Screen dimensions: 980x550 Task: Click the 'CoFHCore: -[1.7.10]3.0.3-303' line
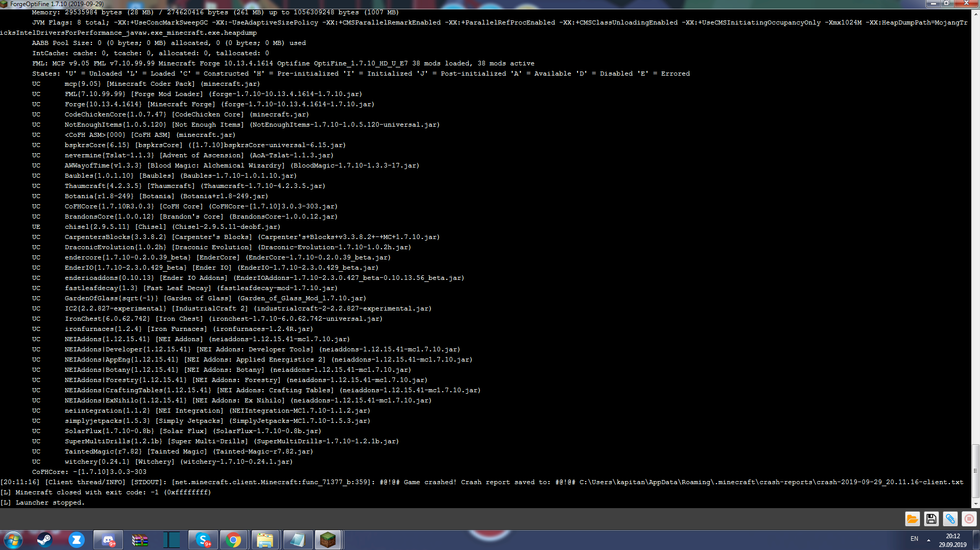pos(89,472)
